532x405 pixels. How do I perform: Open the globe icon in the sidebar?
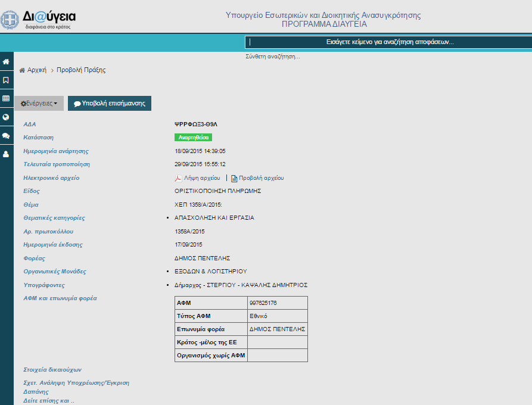coord(6,117)
